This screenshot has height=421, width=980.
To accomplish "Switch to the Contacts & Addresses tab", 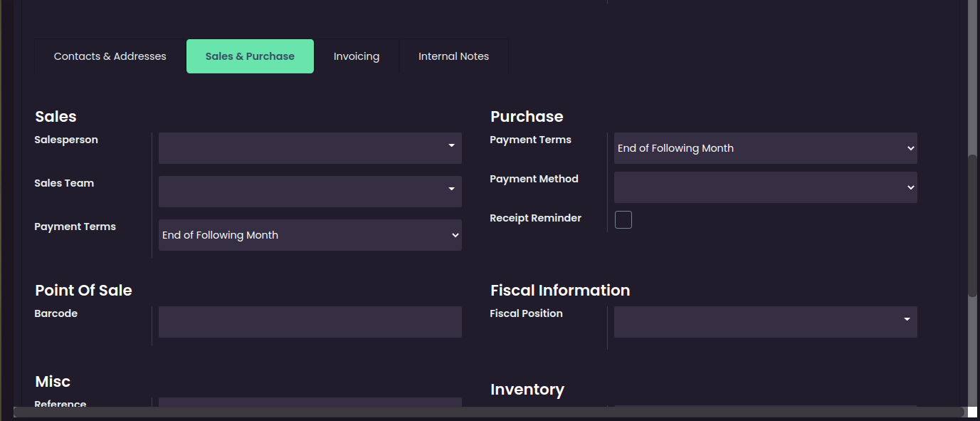I will pyautogui.click(x=110, y=56).
